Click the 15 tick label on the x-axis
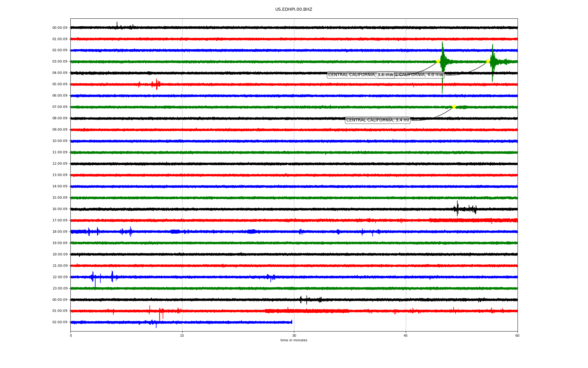Screen dimensions: 588x368 (182, 335)
